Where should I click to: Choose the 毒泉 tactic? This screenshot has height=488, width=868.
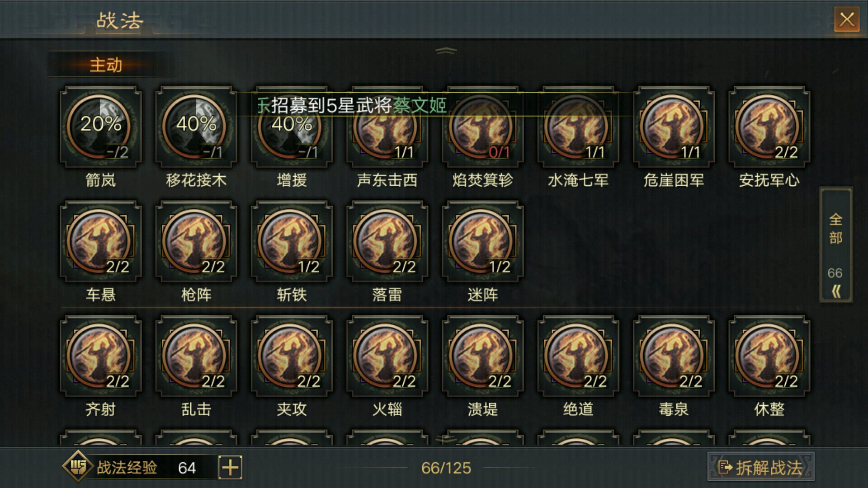point(674,356)
